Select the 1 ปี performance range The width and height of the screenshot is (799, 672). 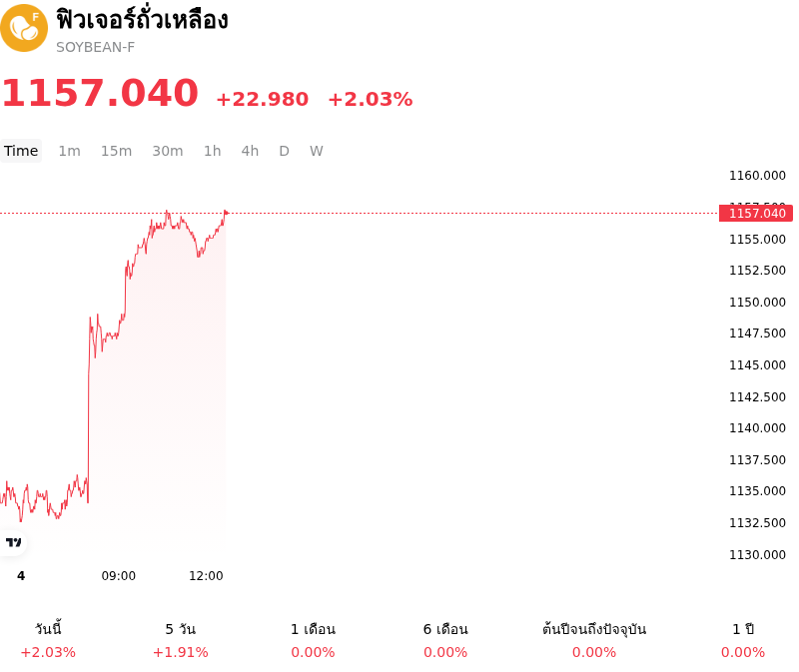point(743,640)
